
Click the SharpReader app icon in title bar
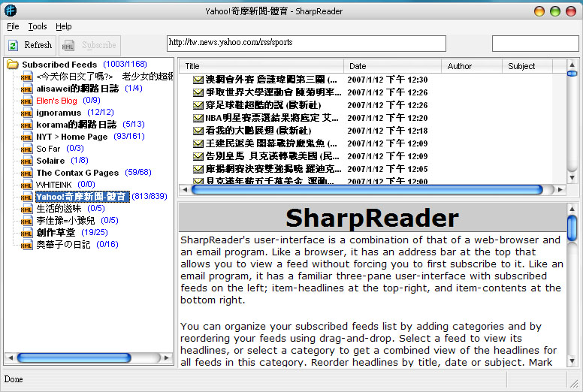pyautogui.click(x=11, y=11)
